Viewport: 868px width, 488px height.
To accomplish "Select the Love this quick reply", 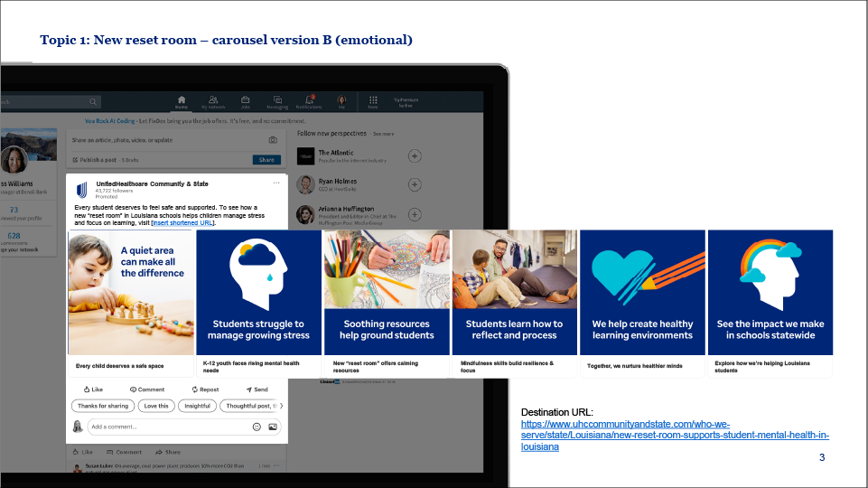I will point(156,406).
